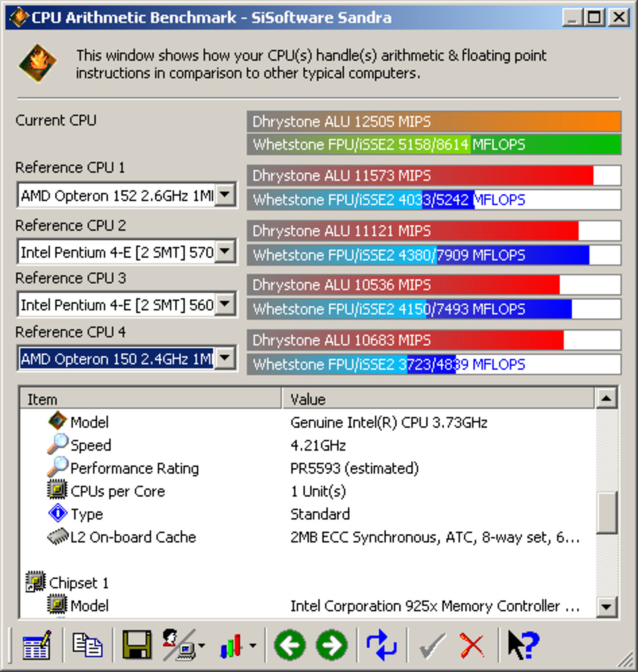Click the Copy pages icon
This screenshot has height=672, width=638.
click(87, 644)
